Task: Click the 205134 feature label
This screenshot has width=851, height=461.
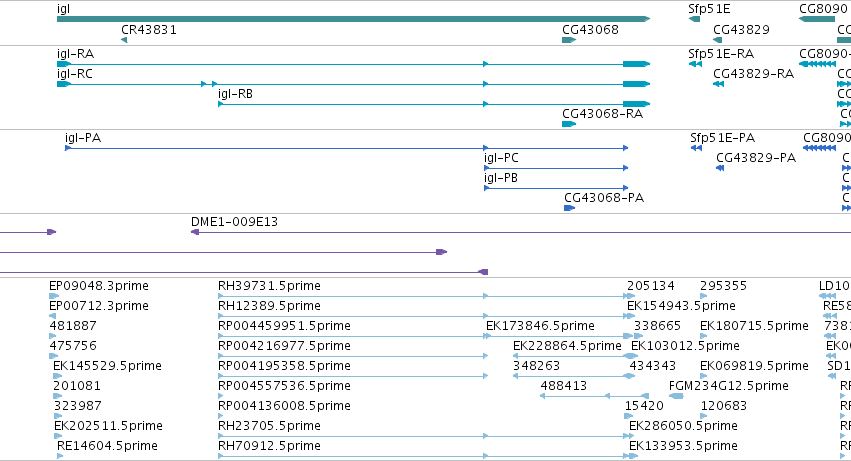Action: 651,286
